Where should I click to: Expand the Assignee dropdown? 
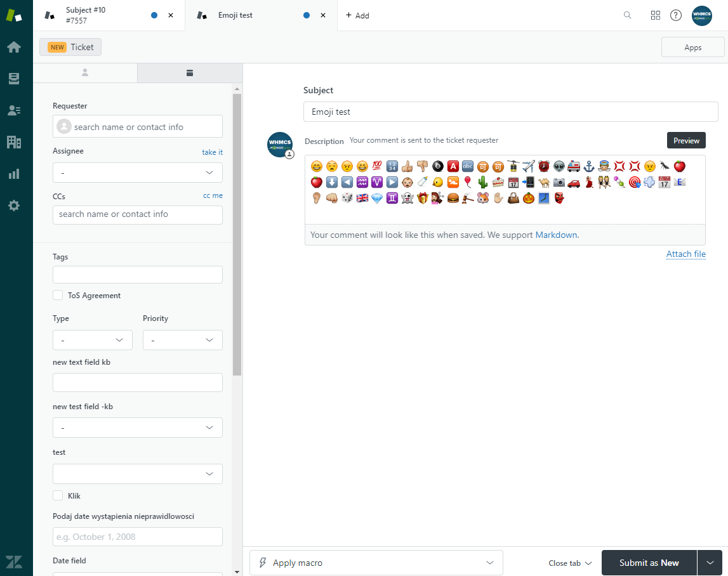(138, 173)
